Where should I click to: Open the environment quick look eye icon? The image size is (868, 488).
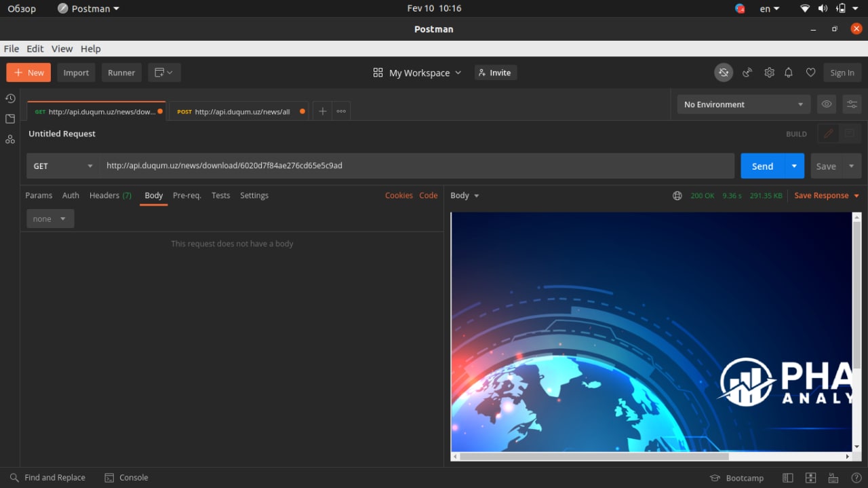(826, 105)
